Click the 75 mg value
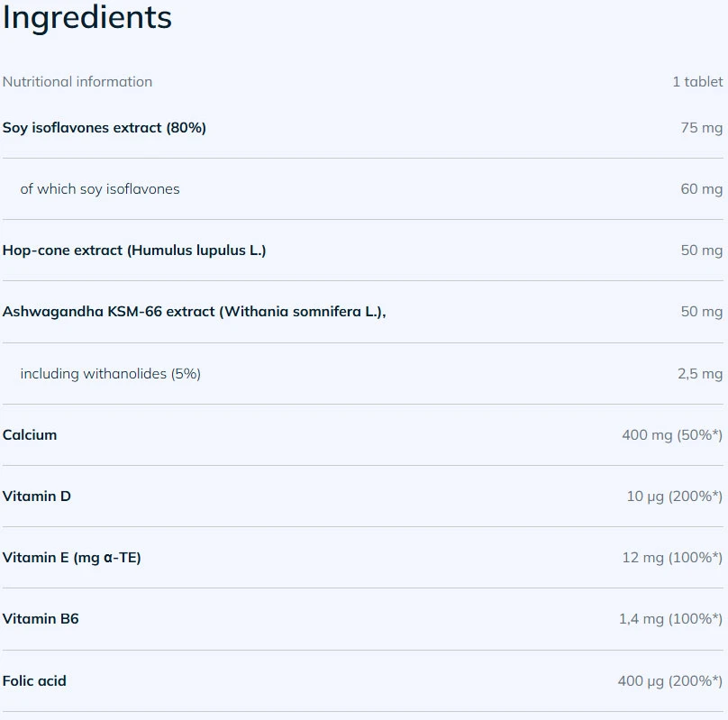Screen dimensions: 728x720 [x=701, y=128]
